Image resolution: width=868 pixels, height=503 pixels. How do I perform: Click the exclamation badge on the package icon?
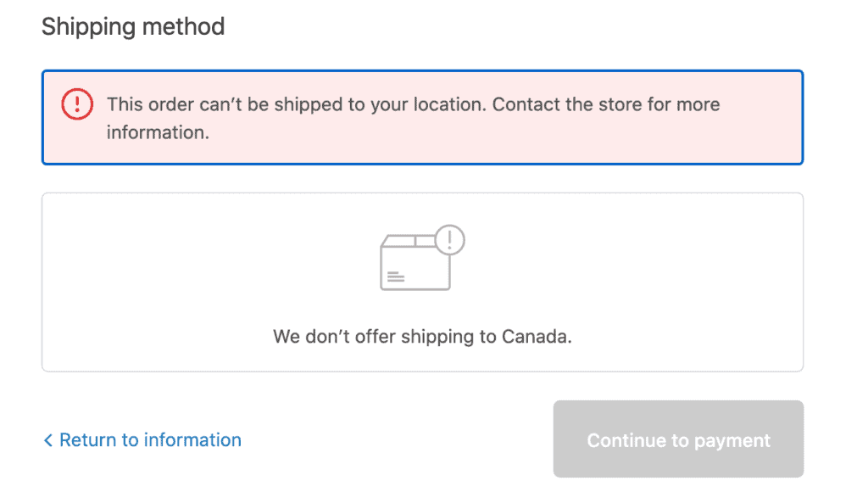[449, 240]
